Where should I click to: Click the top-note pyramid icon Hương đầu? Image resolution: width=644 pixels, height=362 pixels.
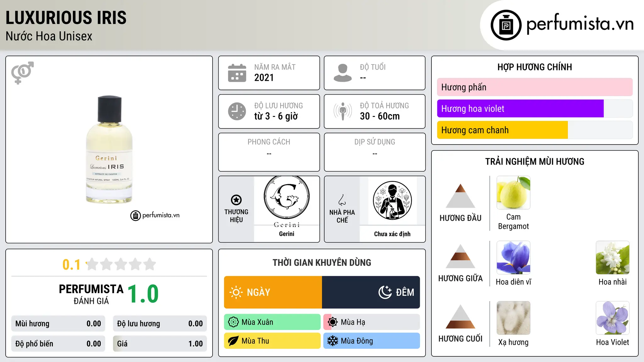coord(460,196)
